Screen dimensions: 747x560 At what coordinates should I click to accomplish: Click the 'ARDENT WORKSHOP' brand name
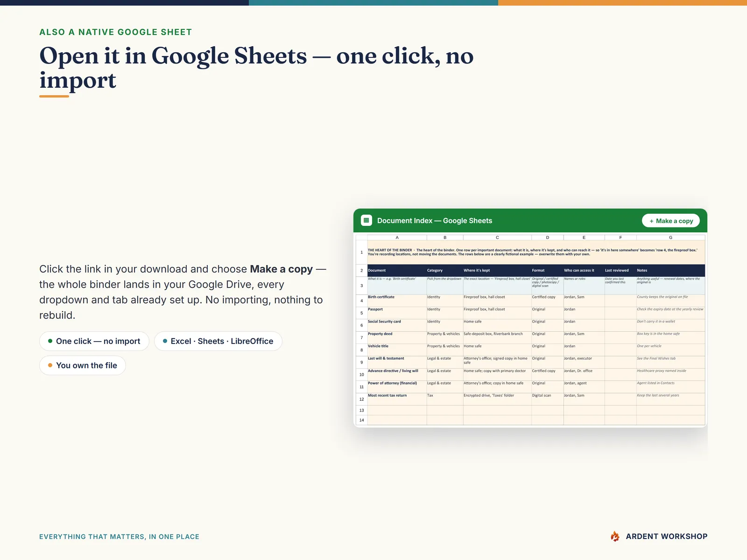point(667,537)
